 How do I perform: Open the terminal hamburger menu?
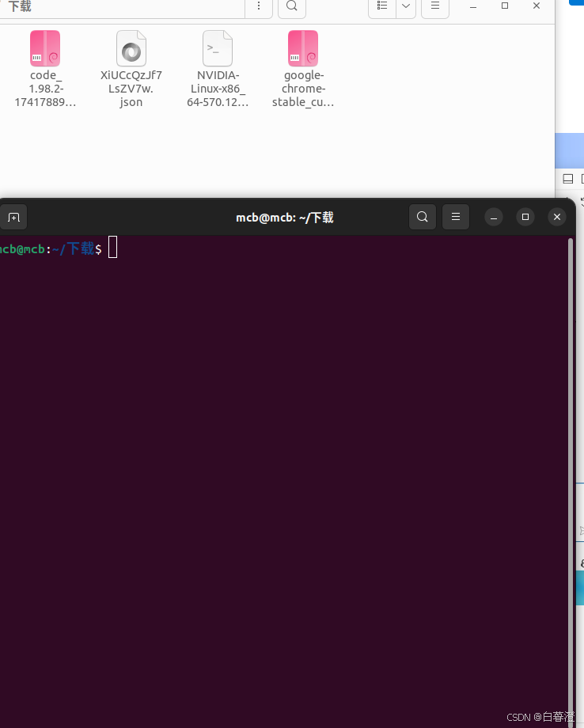pyautogui.click(x=456, y=217)
